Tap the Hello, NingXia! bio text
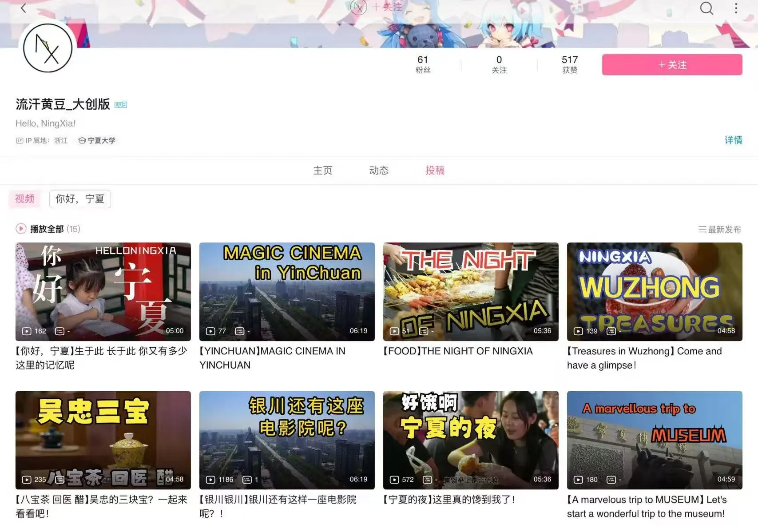758x532 pixels. pos(46,123)
